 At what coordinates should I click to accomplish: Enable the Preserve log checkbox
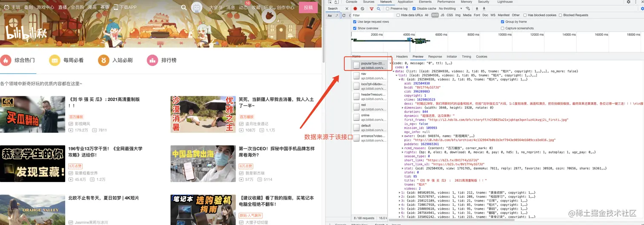point(388,9)
